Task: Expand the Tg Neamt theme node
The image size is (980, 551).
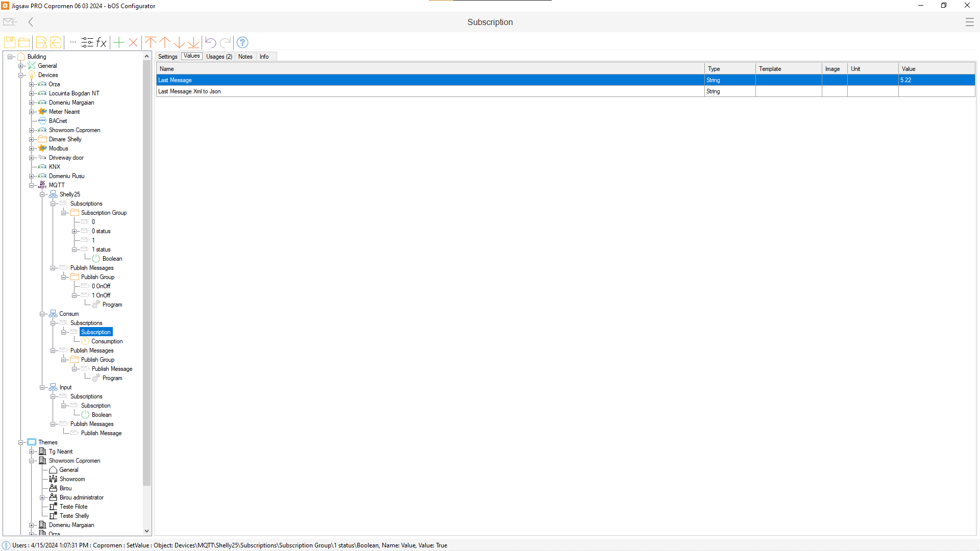Action: point(32,452)
